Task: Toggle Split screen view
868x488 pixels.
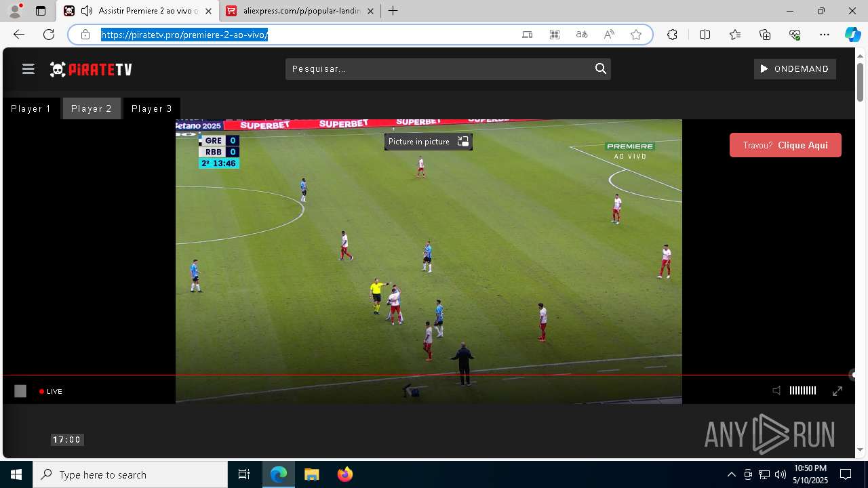Action: pyautogui.click(x=705, y=35)
